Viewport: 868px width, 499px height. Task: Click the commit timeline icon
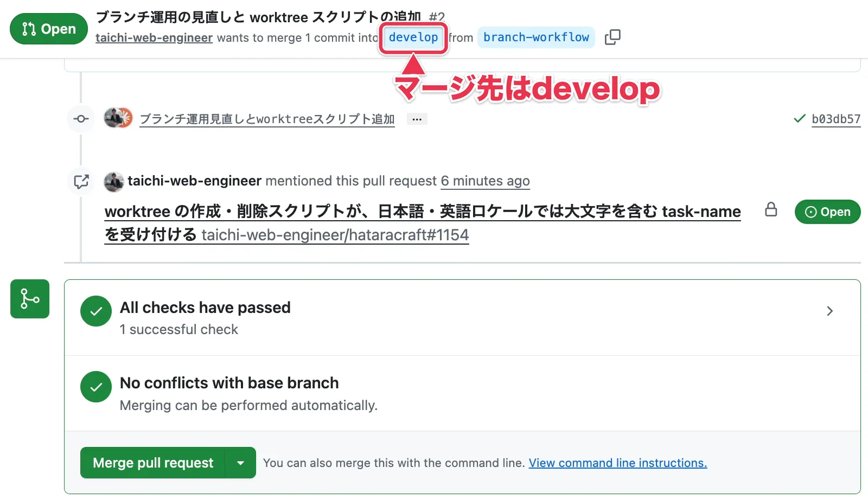pos(81,119)
